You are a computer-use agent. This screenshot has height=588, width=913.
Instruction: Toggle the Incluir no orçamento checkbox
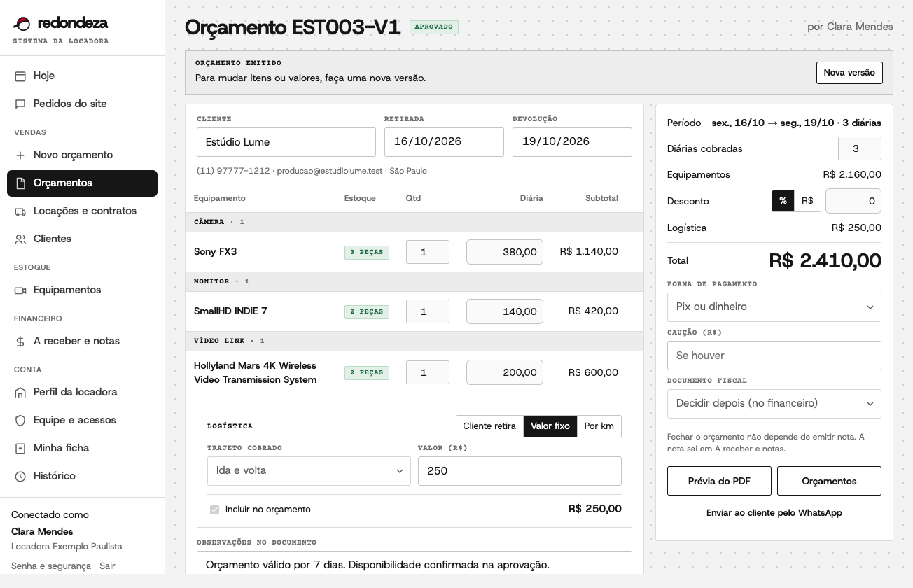click(x=214, y=510)
